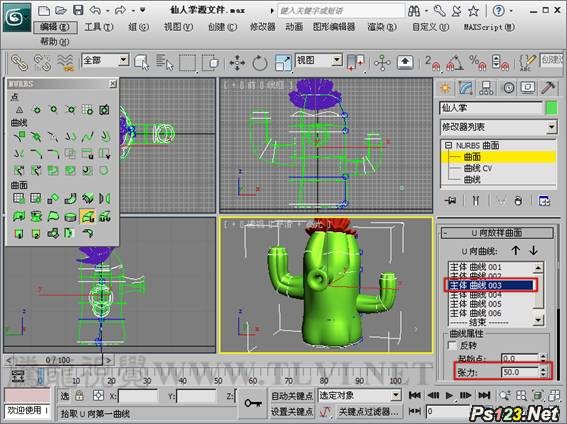
Task: Open the 关键点过滤器 key filters button
Action: 368,411
